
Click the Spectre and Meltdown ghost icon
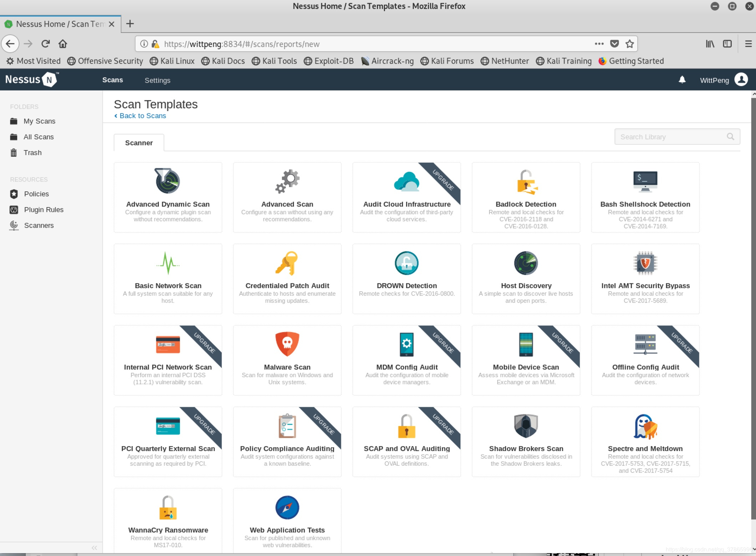click(x=645, y=426)
